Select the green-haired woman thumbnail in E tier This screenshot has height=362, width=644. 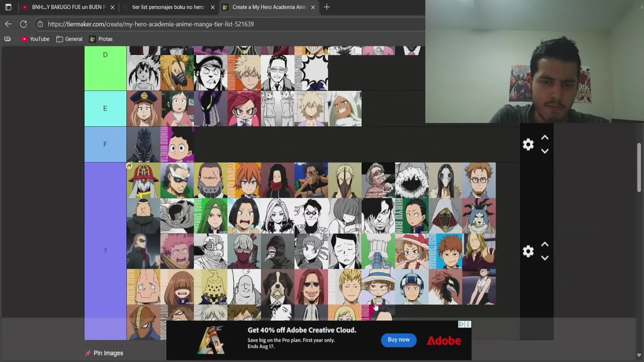(x=177, y=109)
